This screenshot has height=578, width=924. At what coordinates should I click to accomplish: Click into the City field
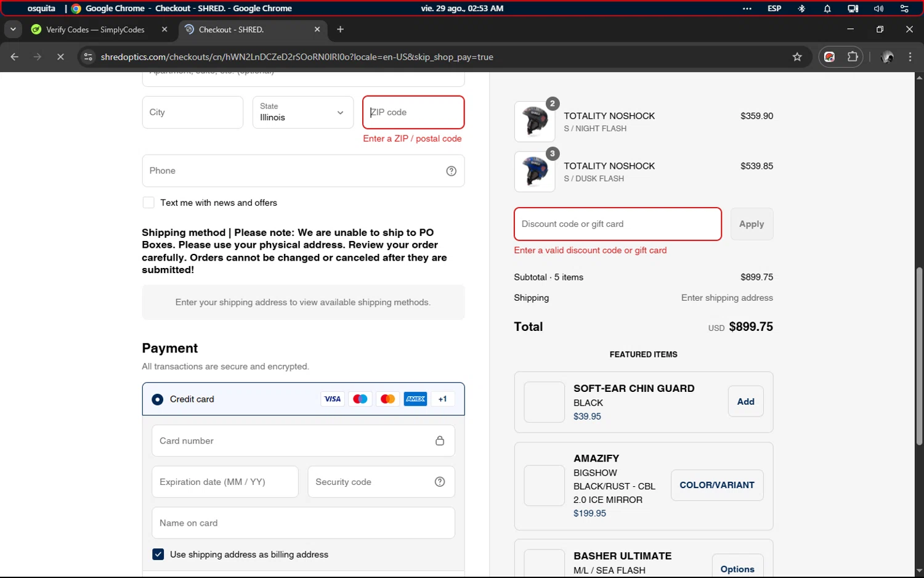tap(193, 112)
